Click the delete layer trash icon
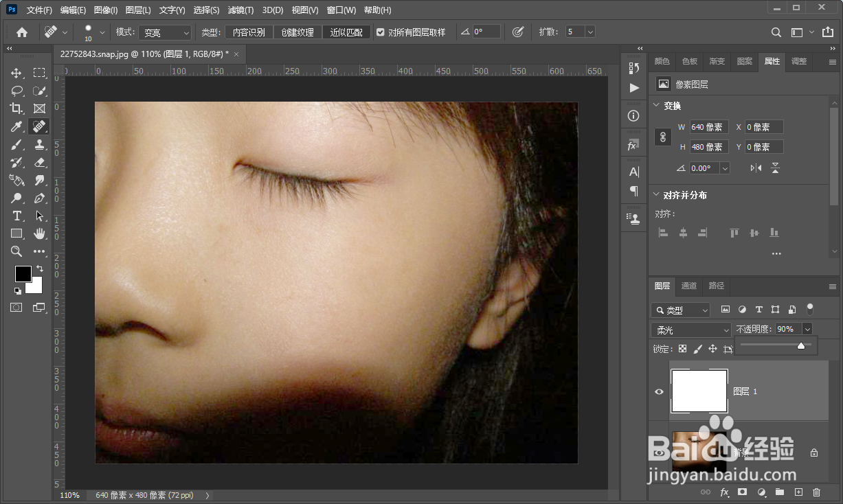Screen dimensions: 843x504 [816, 492]
